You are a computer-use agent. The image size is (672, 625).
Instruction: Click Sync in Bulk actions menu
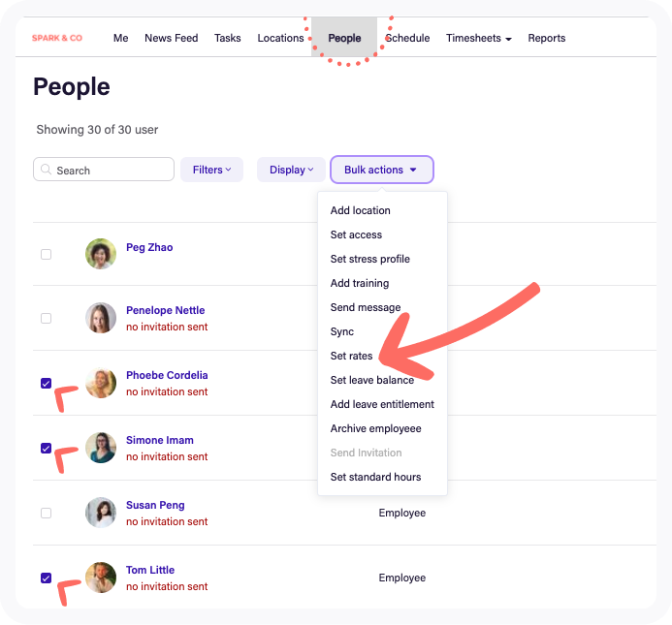[x=342, y=331]
